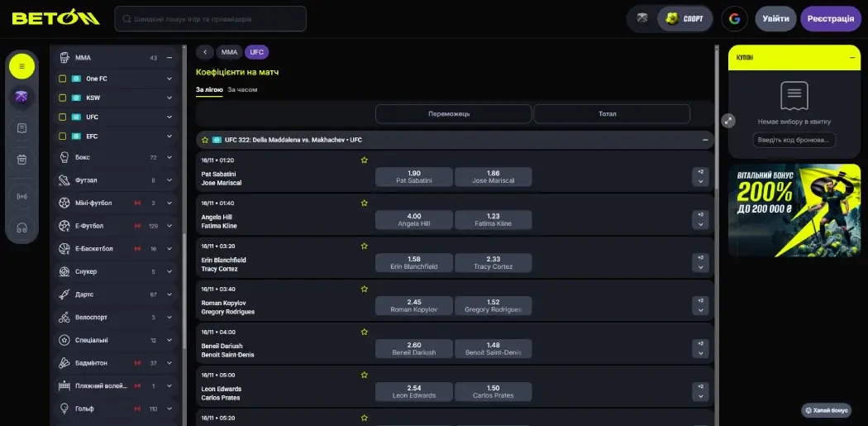
Task: Click the booking code input field
Action: click(794, 140)
